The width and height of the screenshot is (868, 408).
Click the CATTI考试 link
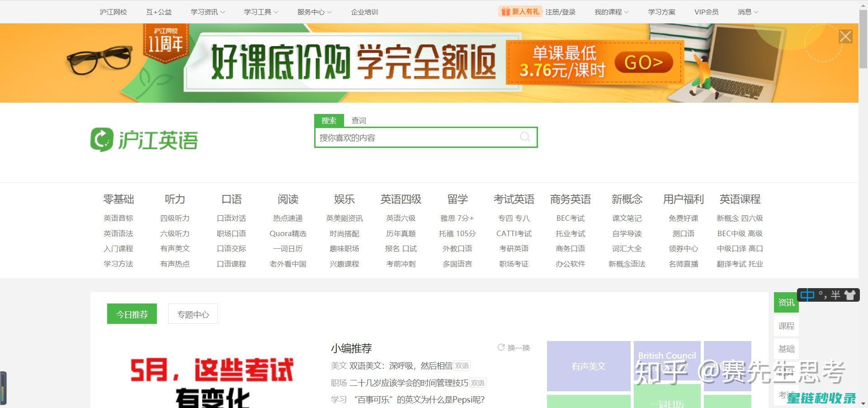click(x=514, y=233)
